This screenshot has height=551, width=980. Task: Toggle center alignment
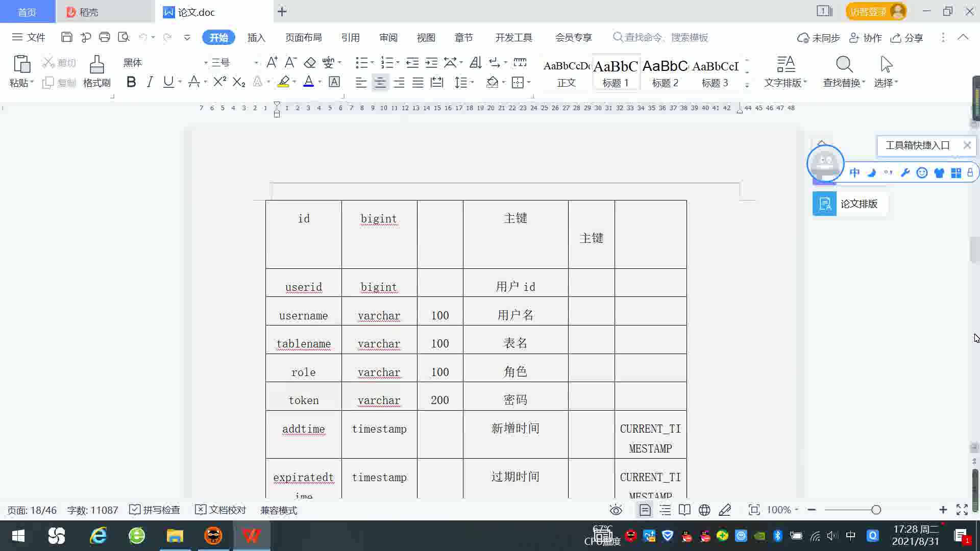click(380, 82)
